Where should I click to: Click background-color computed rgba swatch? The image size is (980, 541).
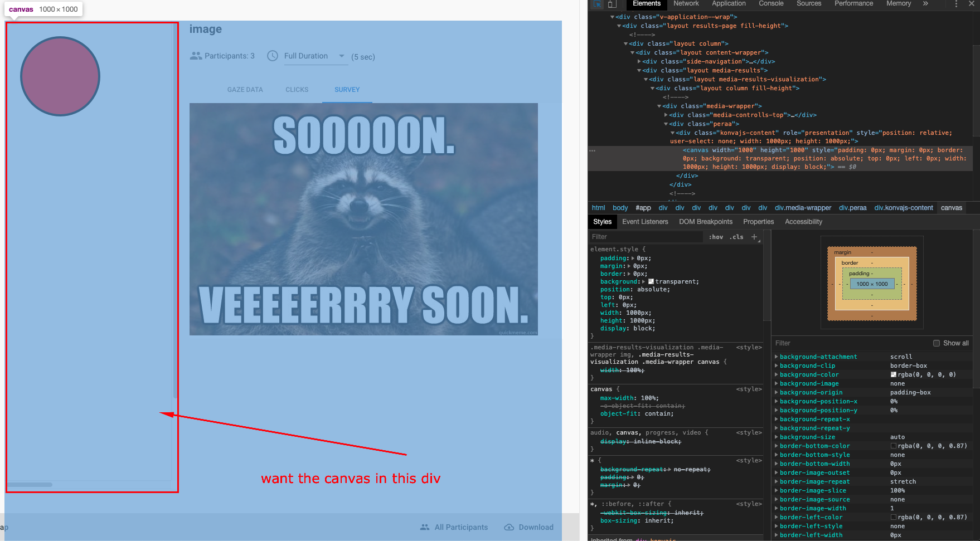[x=894, y=374]
